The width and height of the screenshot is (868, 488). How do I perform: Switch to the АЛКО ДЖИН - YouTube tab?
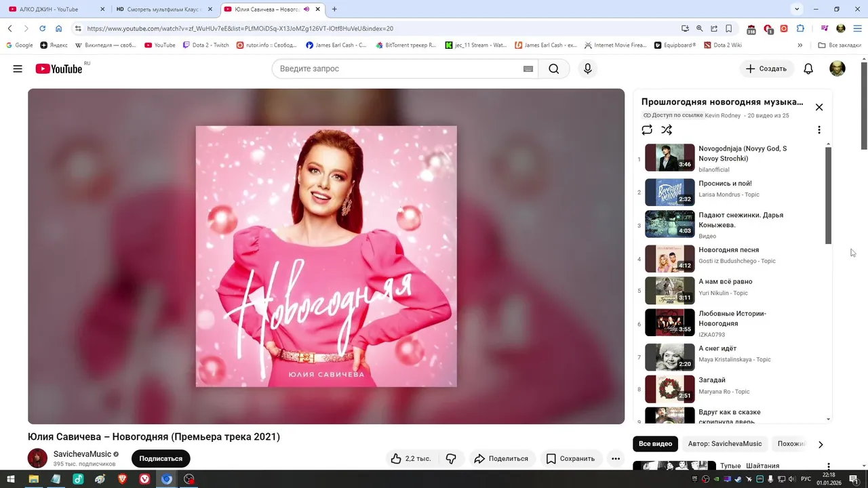(x=56, y=9)
